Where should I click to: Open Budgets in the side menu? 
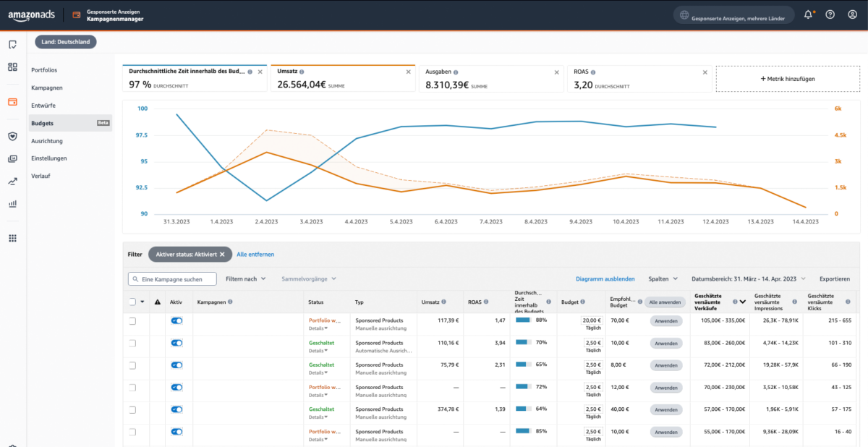click(x=70, y=123)
